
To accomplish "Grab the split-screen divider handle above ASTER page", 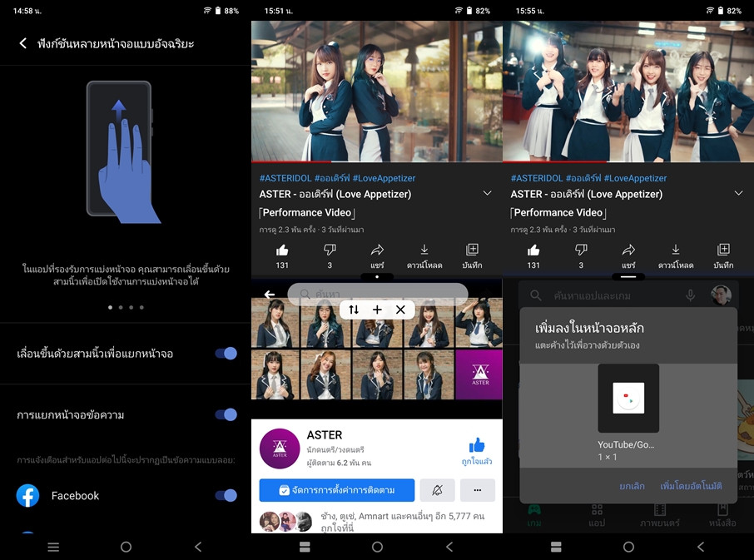I will 377,276.
